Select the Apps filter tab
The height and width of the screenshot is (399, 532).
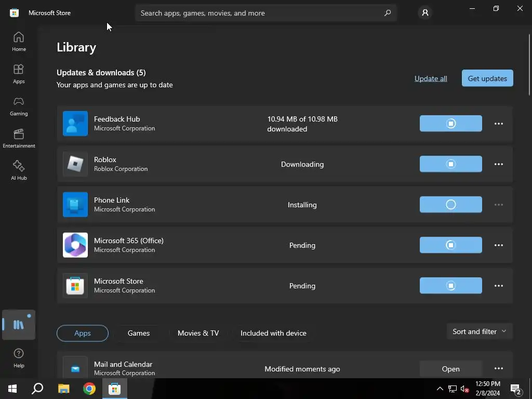83,333
